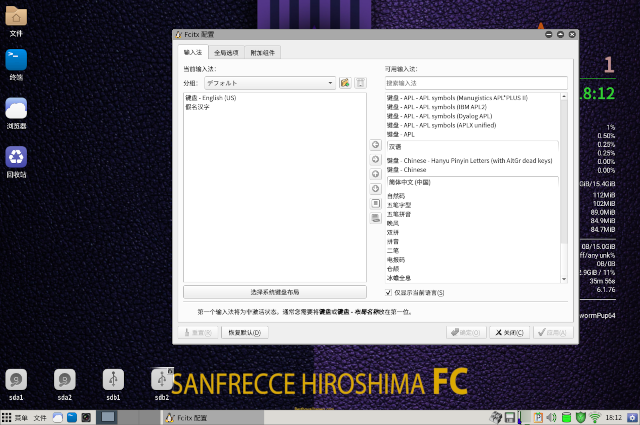Screen dimensions: 640x425
Task: Open the 文件 home folder desktop icon
Action: pyautogui.click(x=16, y=17)
